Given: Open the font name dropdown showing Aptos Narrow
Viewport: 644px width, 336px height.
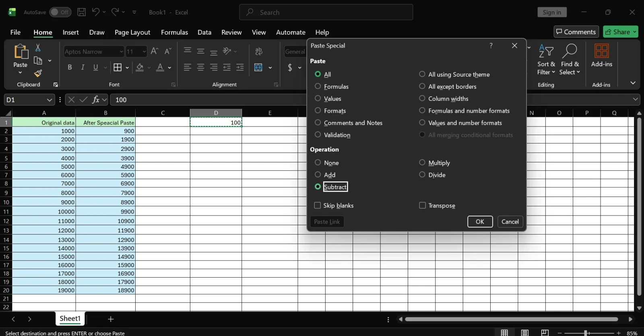Looking at the screenshot, I should 121,52.
